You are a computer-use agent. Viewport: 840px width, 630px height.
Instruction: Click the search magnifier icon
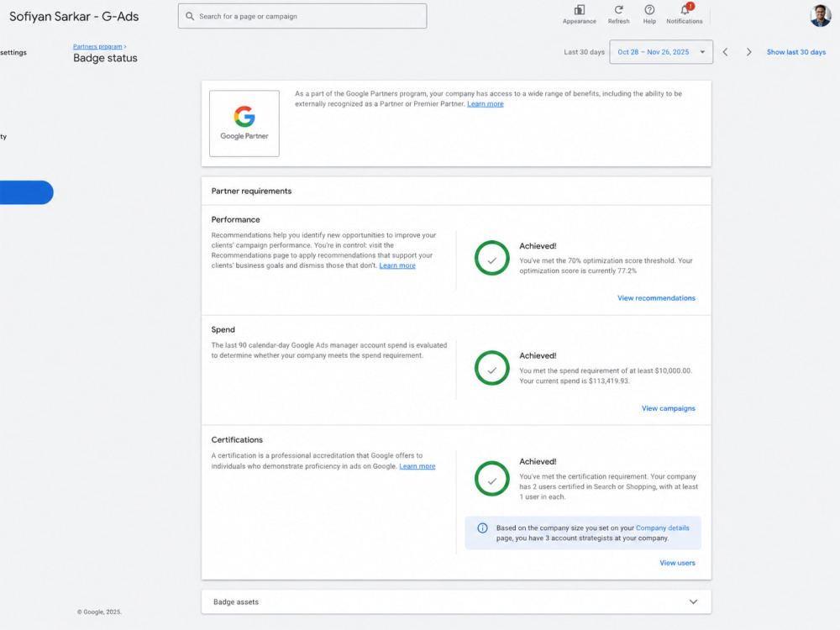pyautogui.click(x=190, y=16)
